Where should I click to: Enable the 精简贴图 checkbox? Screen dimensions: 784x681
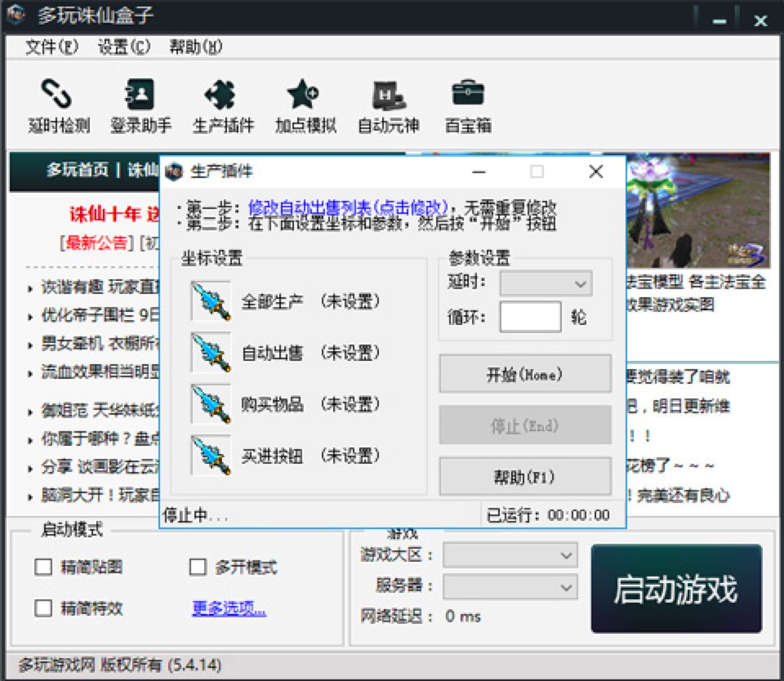point(43,567)
